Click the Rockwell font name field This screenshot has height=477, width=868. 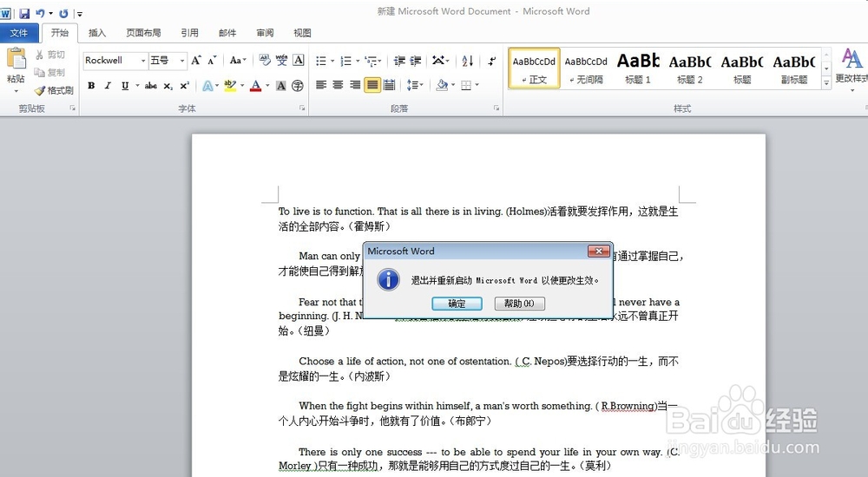point(111,61)
